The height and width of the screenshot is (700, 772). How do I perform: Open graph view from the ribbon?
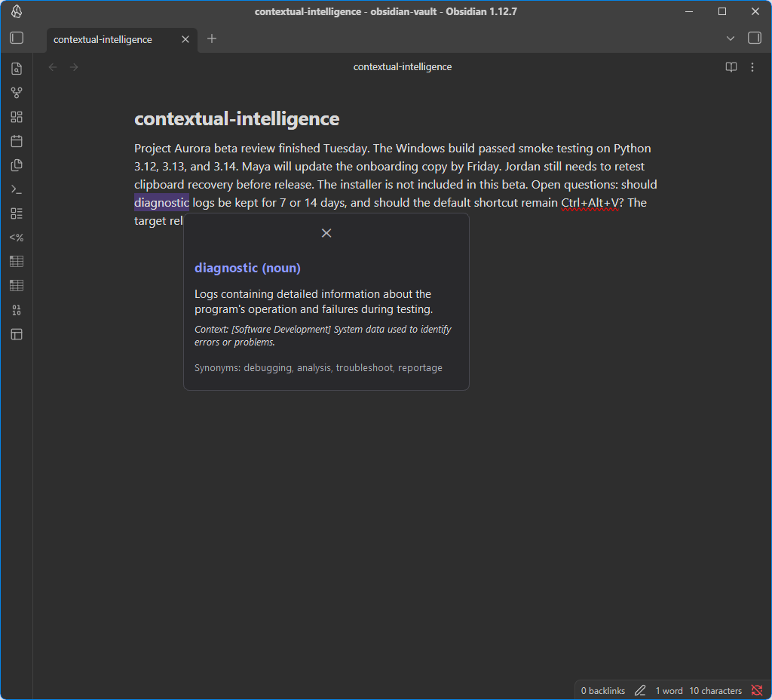point(17,93)
